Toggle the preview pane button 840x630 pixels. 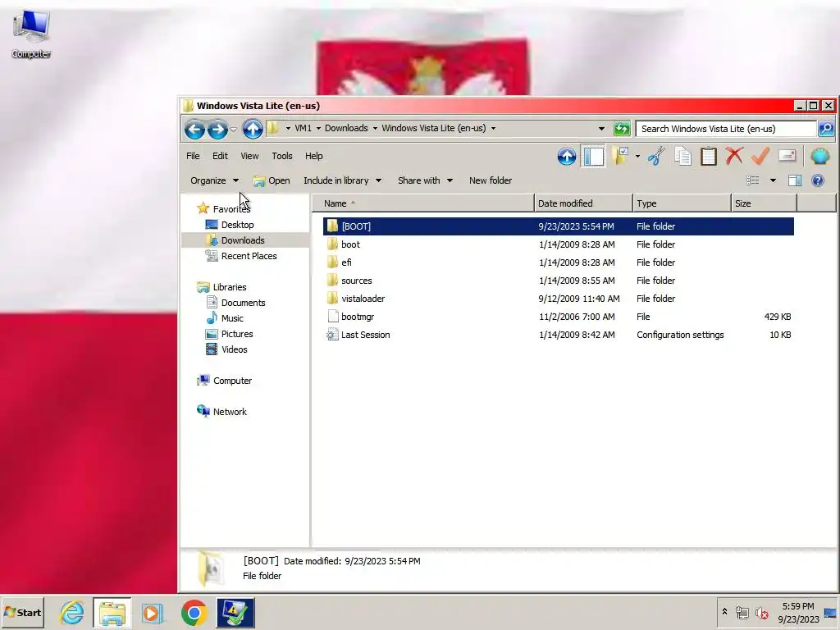[795, 180]
